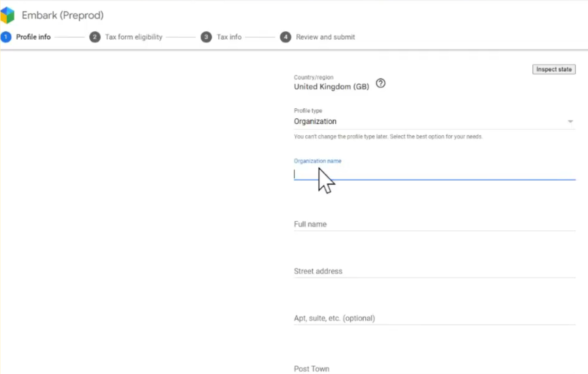
Task: Click the United Kingdom (GB) country value
Action: 331,87
